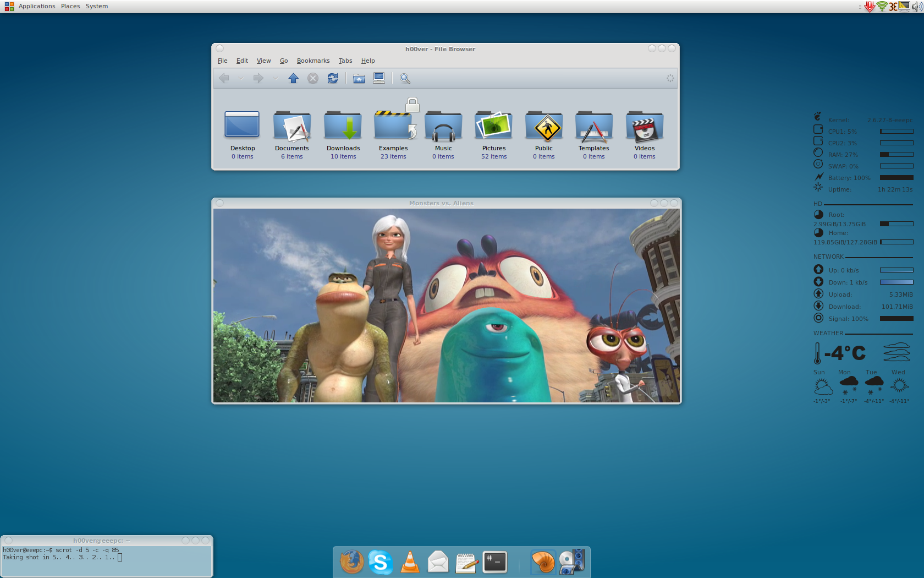
Task: Open the Tabs menu
Action: click(345, 61)
